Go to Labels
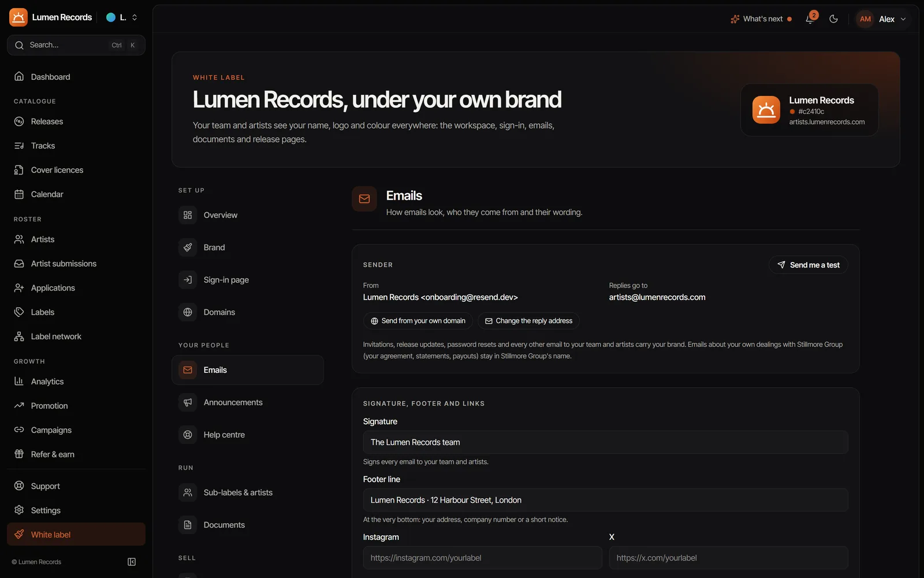 [x=76, y=312]
